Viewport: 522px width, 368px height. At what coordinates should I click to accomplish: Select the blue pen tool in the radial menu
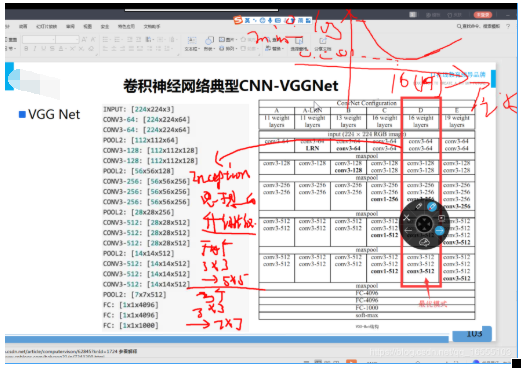(432, 207)
